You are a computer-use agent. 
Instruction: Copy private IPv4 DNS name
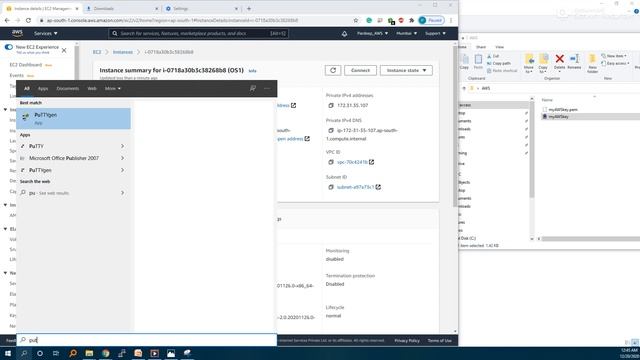[x=331, y=131]
